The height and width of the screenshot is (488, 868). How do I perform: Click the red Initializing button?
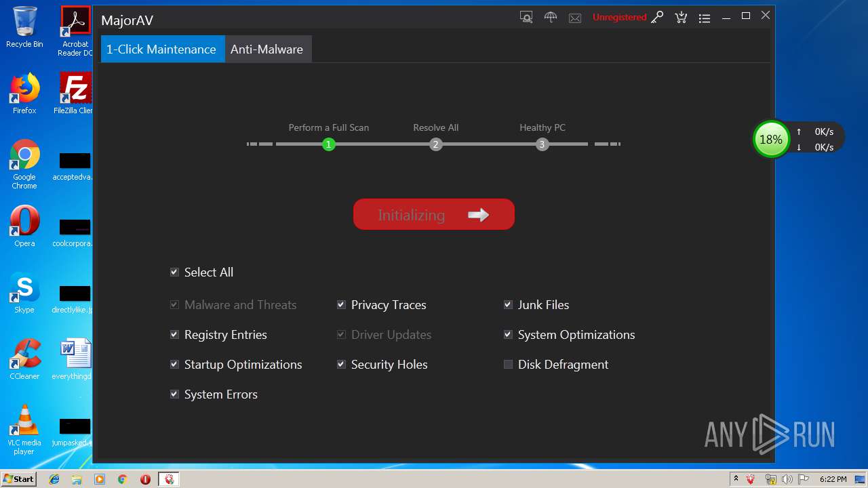(x=434, y=214)
